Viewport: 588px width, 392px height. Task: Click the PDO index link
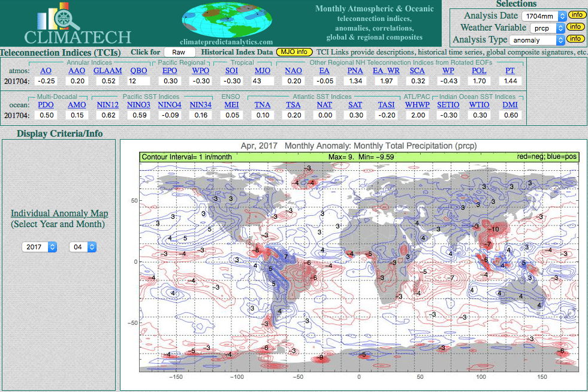click(46, 105)
